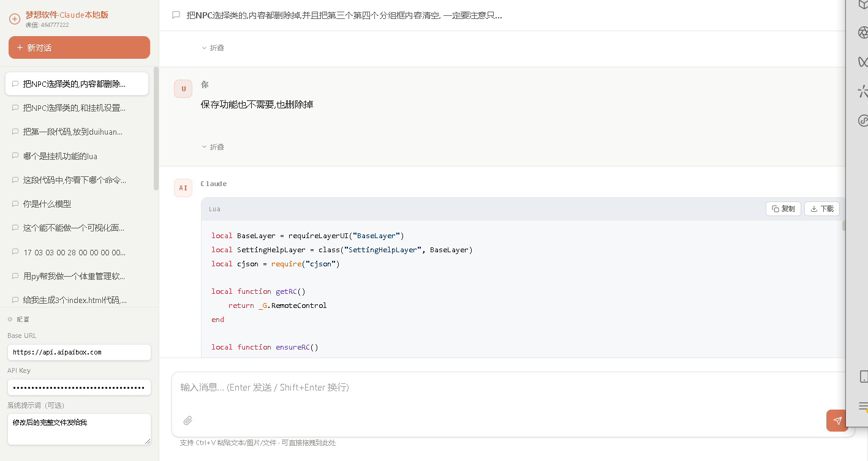The image size is (868, 461).
Task: Click the API Key password field
Action: [79, 388]
